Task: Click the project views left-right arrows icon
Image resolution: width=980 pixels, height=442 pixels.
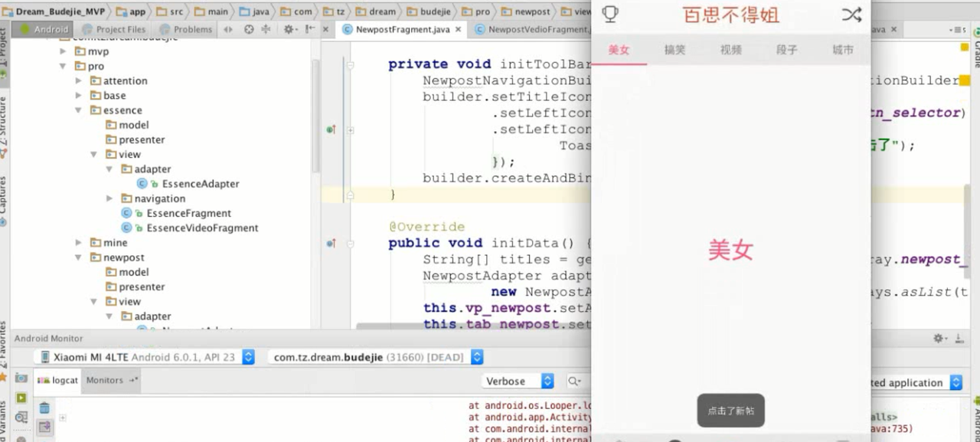Action: [228, 29]
